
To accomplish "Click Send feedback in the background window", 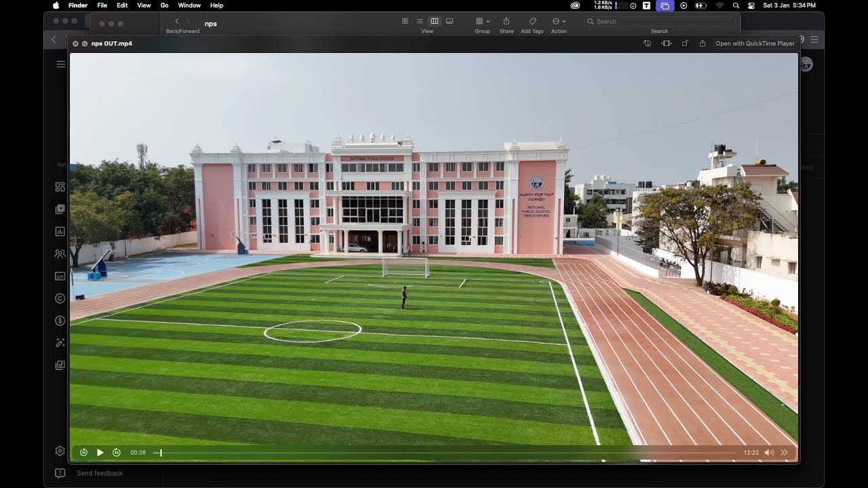I will point(100,473).
